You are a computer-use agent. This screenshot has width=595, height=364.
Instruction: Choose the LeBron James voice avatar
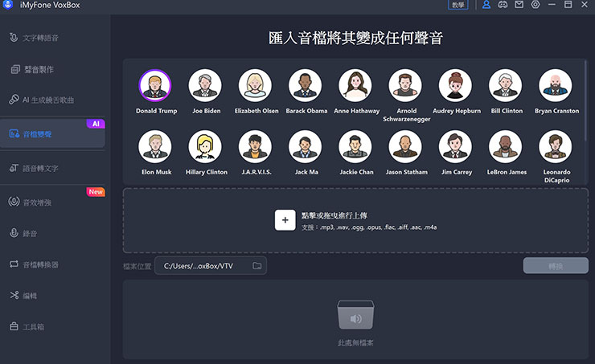point(506,146)
